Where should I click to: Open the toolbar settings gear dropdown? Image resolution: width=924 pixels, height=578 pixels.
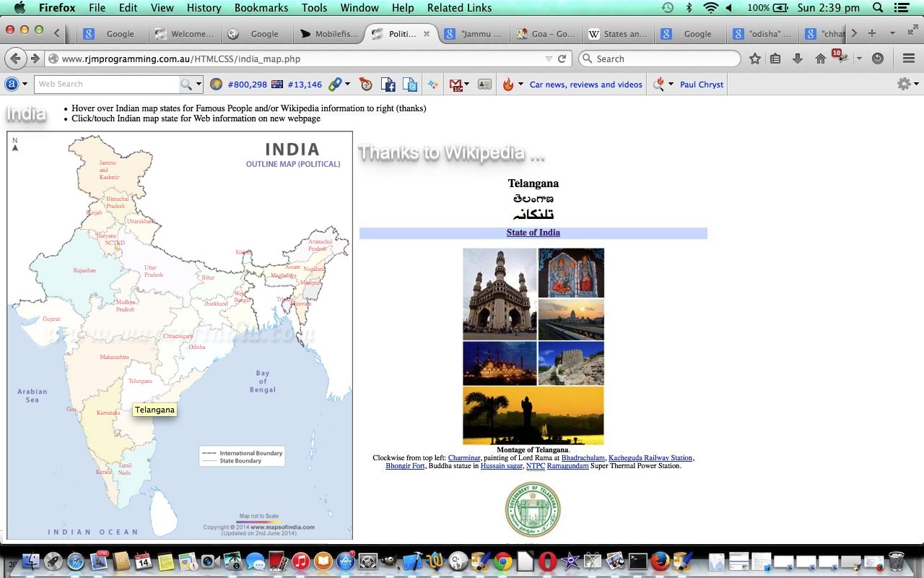point(907,85)
